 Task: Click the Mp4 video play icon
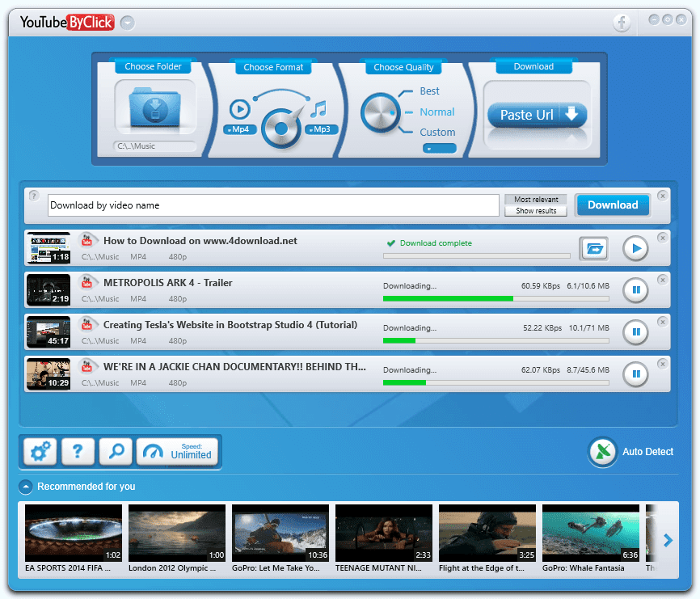click(x=240, y=109)
